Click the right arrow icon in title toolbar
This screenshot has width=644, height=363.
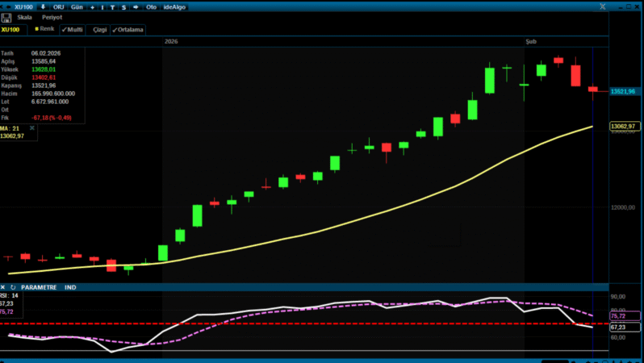pyautogui.click(x=135, y=6)
